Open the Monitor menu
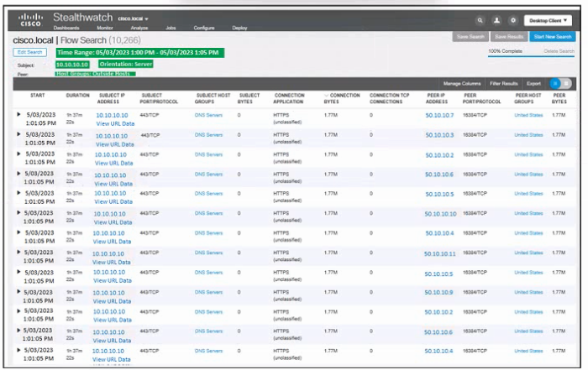 click(104, 28)
